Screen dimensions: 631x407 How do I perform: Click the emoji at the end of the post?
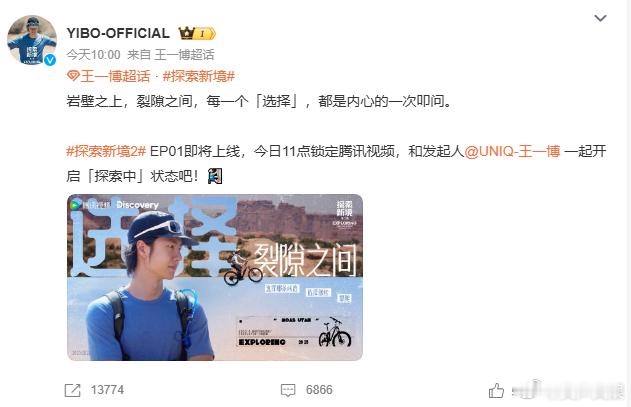215,176
